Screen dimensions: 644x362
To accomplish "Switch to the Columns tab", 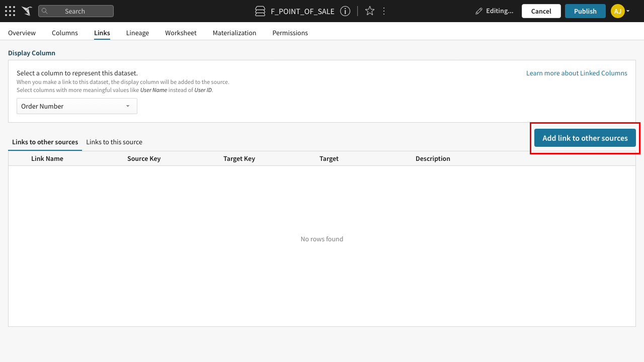I will 65,33.
